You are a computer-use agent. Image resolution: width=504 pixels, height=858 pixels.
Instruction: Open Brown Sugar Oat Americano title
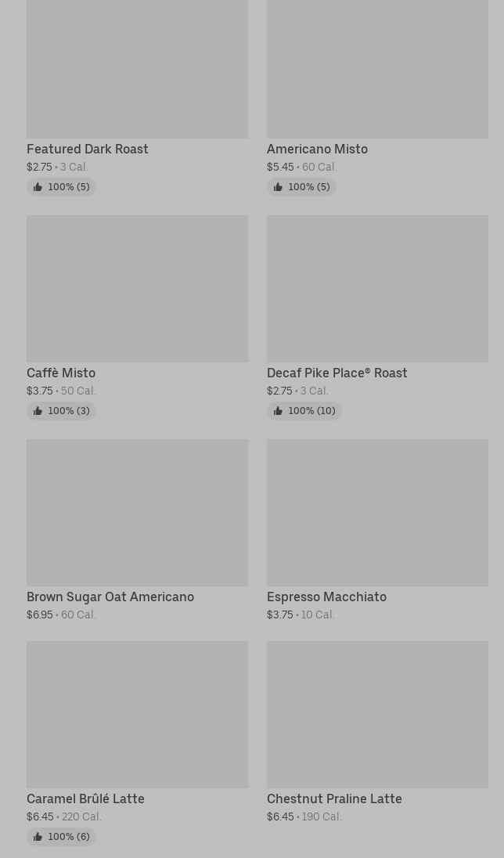(110, 597)
